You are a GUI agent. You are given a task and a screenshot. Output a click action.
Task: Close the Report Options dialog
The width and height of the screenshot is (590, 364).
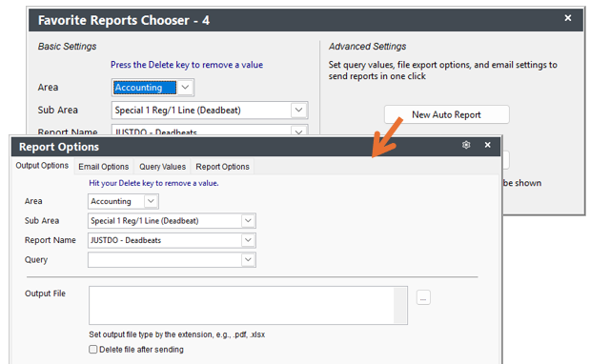point(488,145)
